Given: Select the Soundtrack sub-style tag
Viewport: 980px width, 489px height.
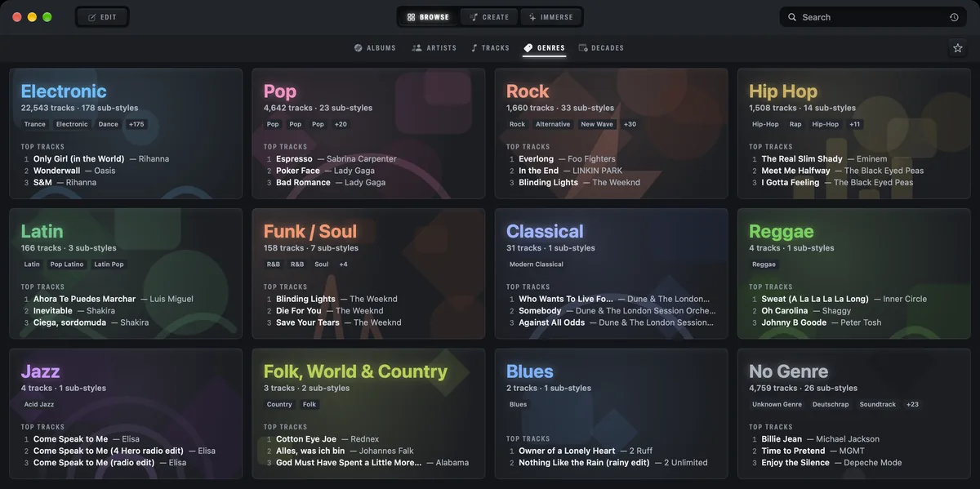Looking at the screenshot, I should tap(878, 405).
